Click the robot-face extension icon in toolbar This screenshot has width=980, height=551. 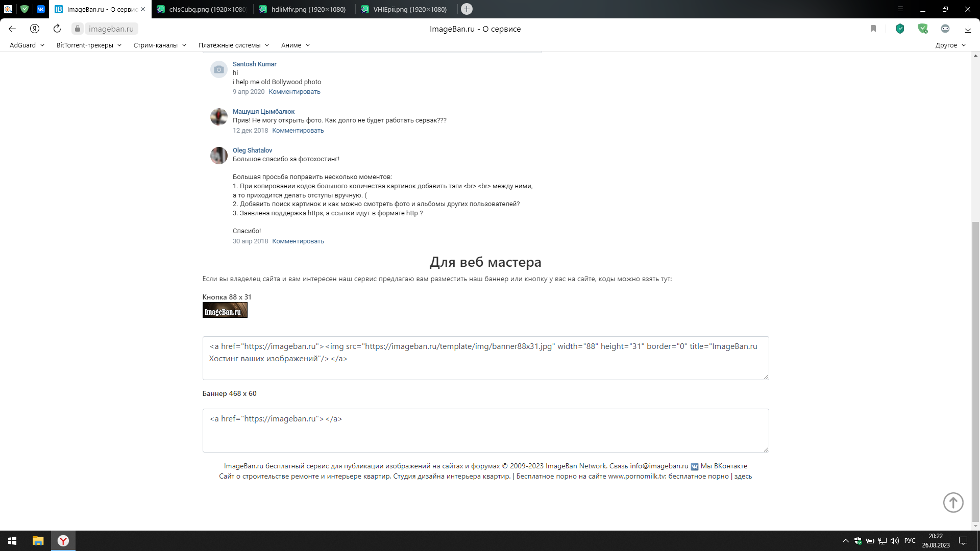945,29
